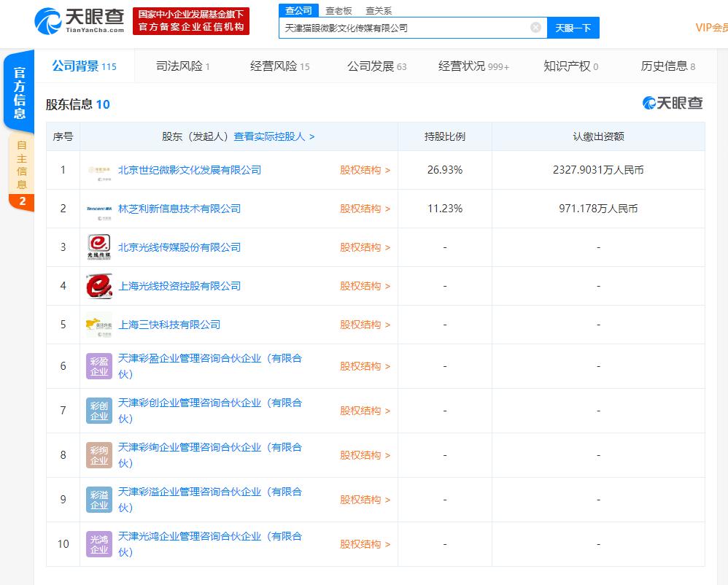Click the kangaroo logo of 上海三快科技
Image resolution: width=728 pixels, height=585 pixels.
[97, 325]
